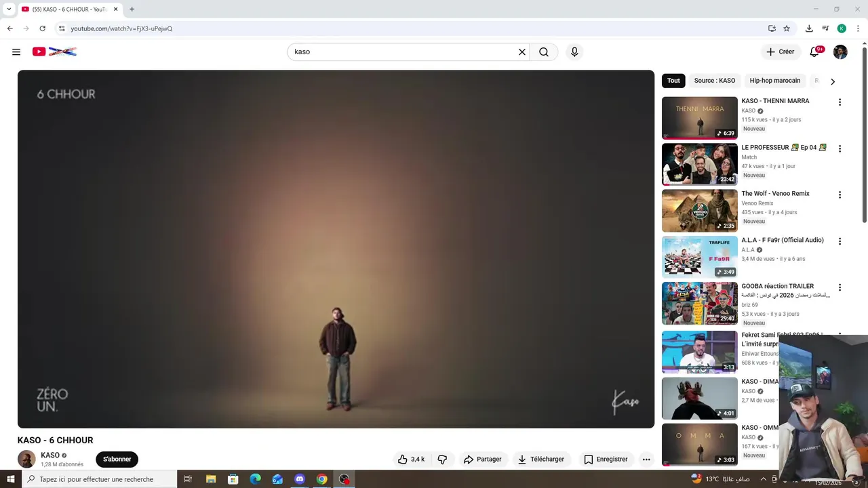
Task: Open GOOBA réaction TRAILER thumbnail
Action: click(699, 304)
